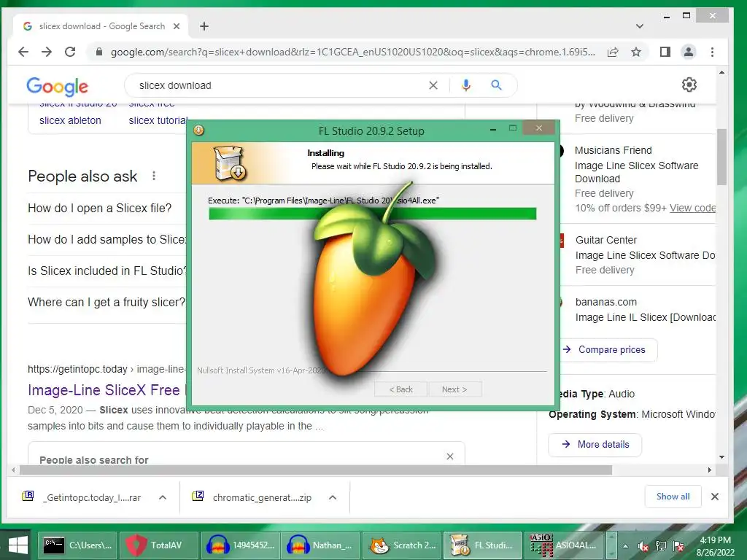Open the Chrome profile avatar

(x=689, y=52)
